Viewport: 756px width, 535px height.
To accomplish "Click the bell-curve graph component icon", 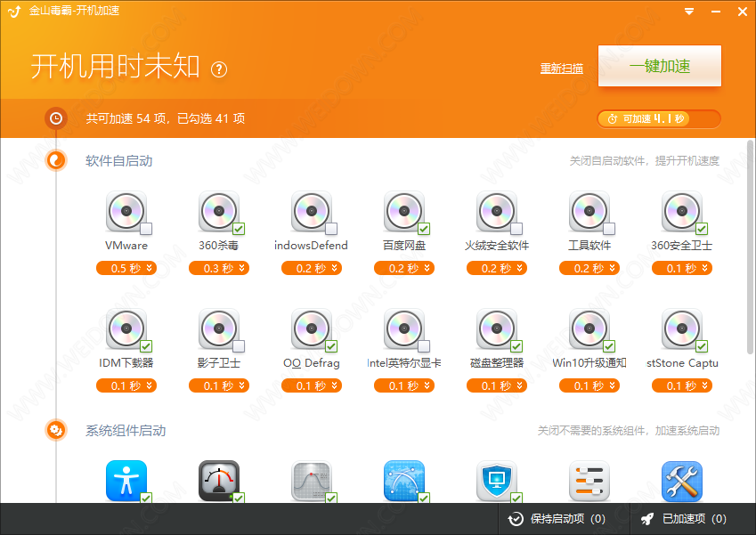I will pyautogui.click(x=312, y=481).
